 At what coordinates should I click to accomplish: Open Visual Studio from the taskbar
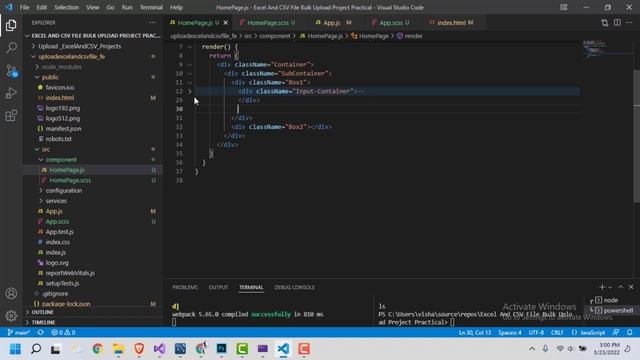160,349
